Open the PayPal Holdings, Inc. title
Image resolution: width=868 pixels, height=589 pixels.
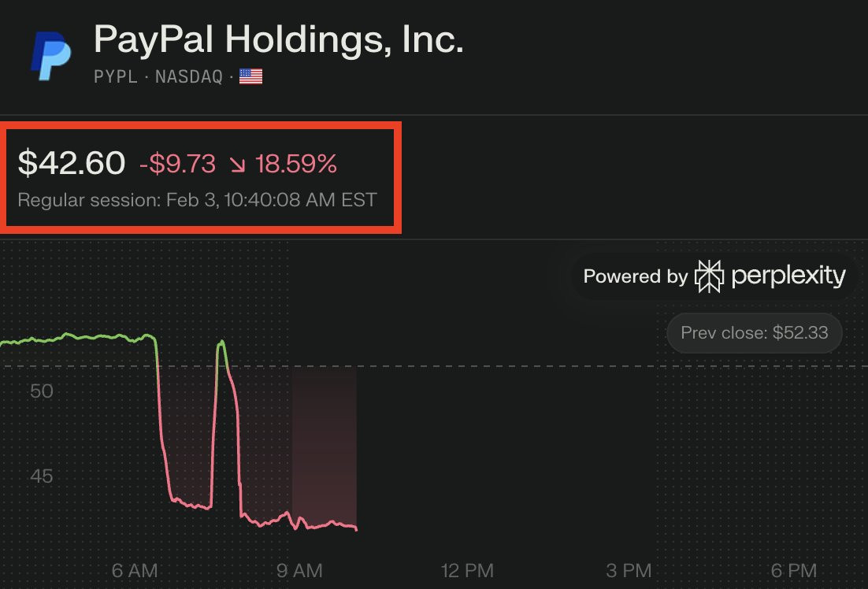coord(278,38)
